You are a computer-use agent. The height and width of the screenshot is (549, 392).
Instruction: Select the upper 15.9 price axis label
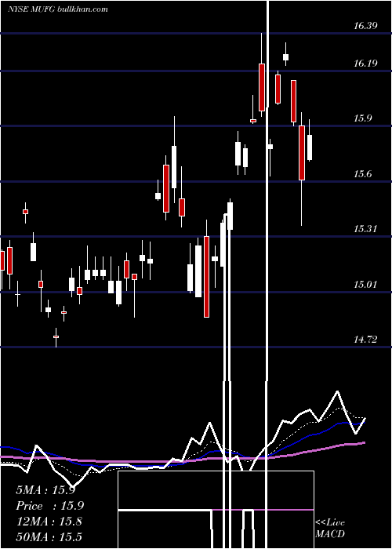362,118
